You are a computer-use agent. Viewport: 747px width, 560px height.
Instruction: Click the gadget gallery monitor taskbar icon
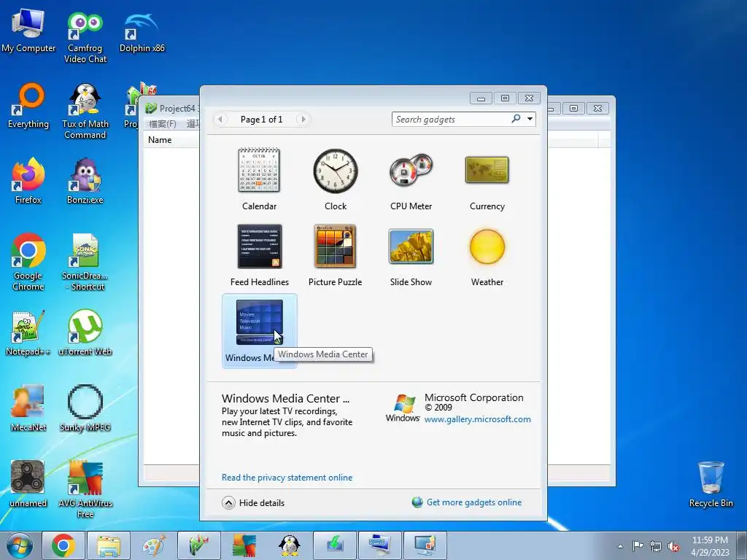pos(425,545)
